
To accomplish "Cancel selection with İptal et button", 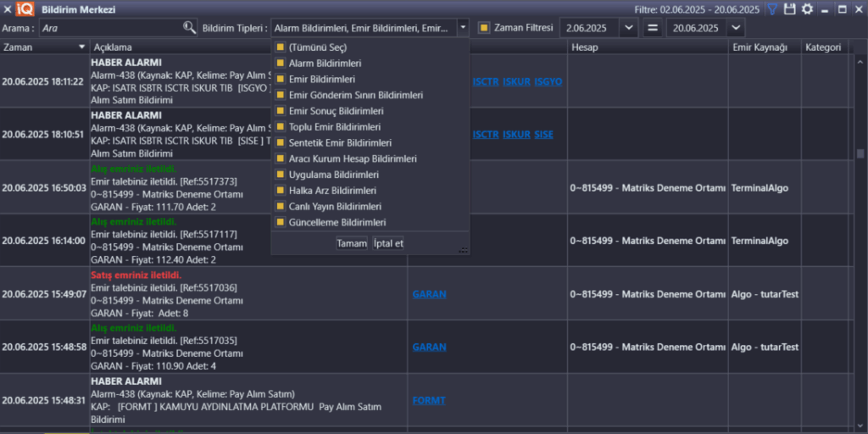I will point(388,243).
